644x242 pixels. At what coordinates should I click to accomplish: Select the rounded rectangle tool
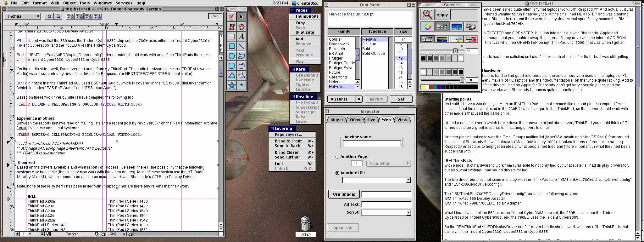[x=232, y=66]
